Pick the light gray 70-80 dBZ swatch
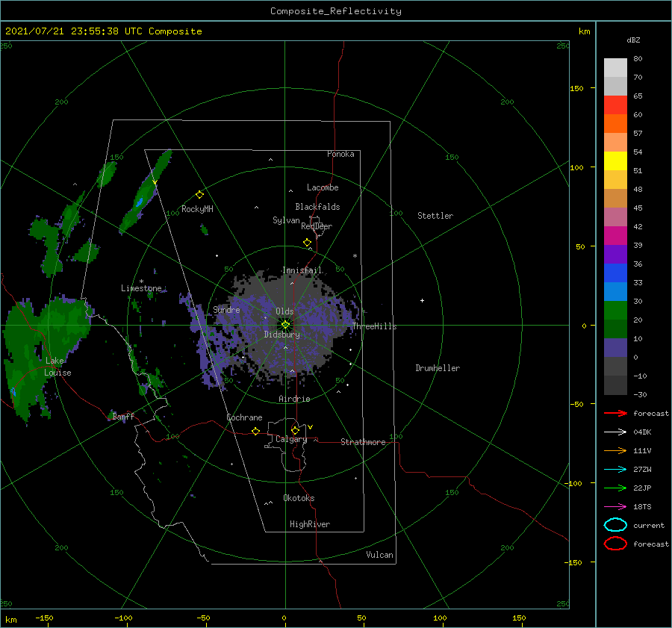 point(615,68)
